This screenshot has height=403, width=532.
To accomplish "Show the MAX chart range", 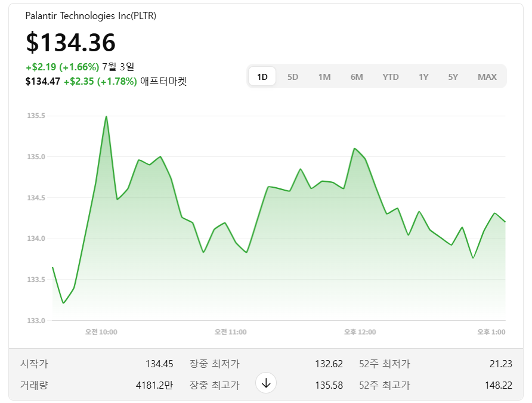I will click(x=487, y=77).
